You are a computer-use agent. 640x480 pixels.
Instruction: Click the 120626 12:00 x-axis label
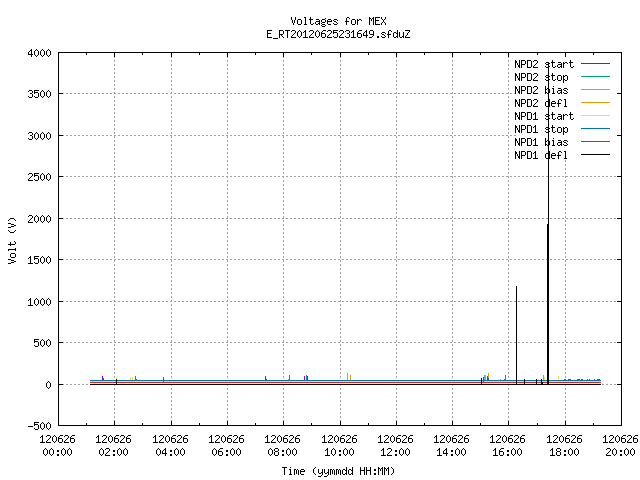395,446
